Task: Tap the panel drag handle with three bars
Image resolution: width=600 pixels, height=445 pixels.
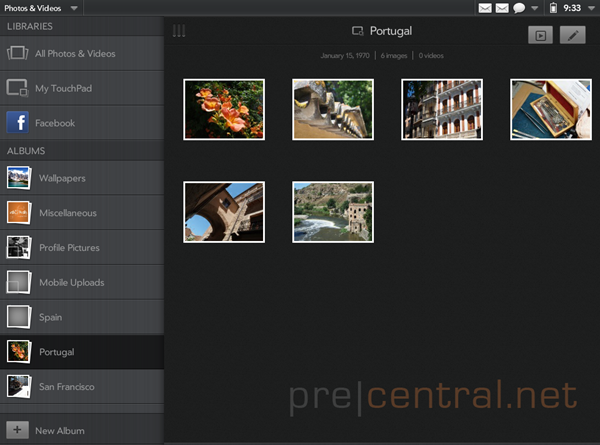Action: tap(179, 31)
